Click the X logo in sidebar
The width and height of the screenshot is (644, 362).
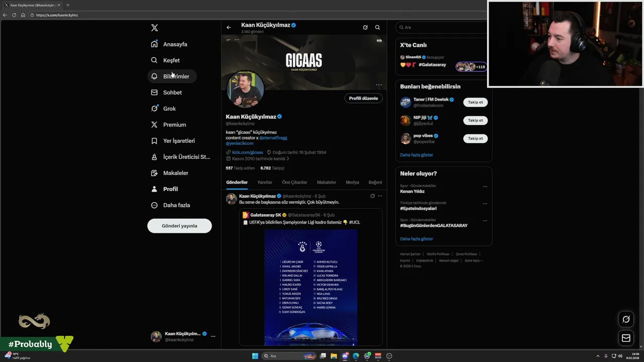(x=154, y=28)
